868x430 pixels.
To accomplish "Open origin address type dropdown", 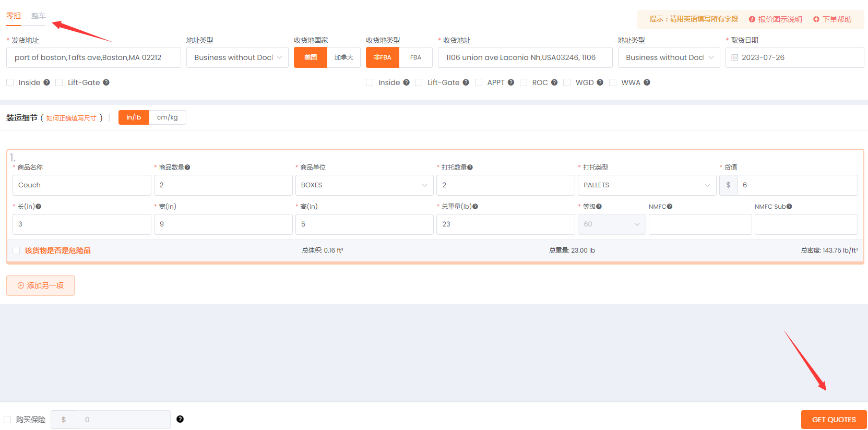I will click(x=237, y=57).
